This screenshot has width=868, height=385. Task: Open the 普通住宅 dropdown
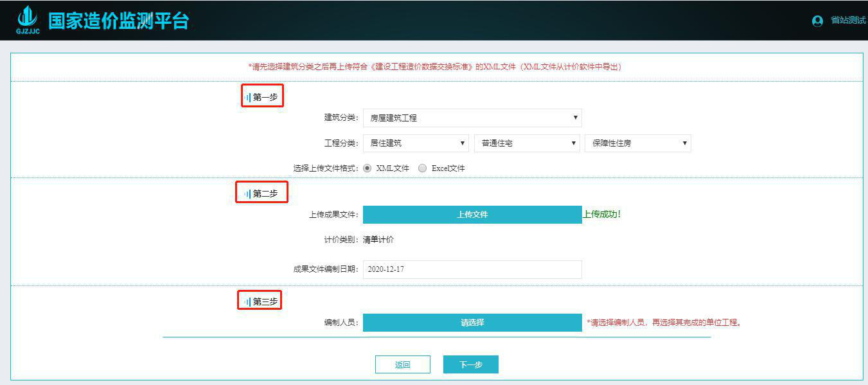click(526, 143)
